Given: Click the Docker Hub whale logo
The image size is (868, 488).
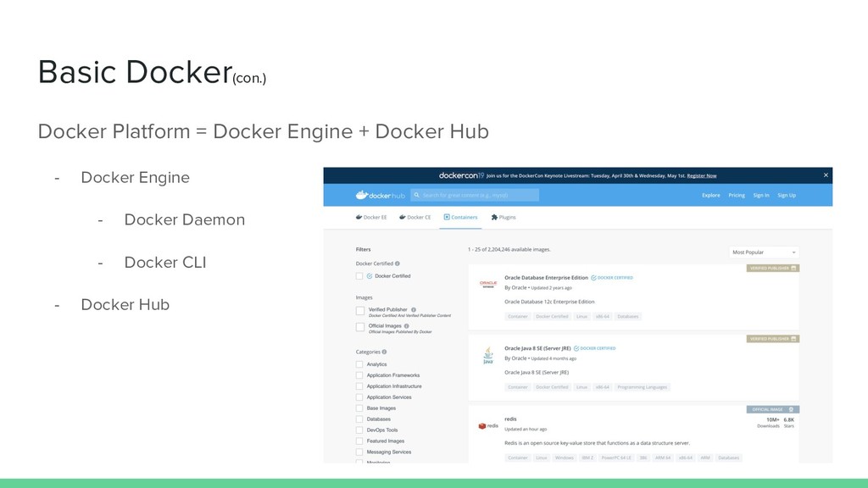Looking at the screenshot, I should pos(381,195).
